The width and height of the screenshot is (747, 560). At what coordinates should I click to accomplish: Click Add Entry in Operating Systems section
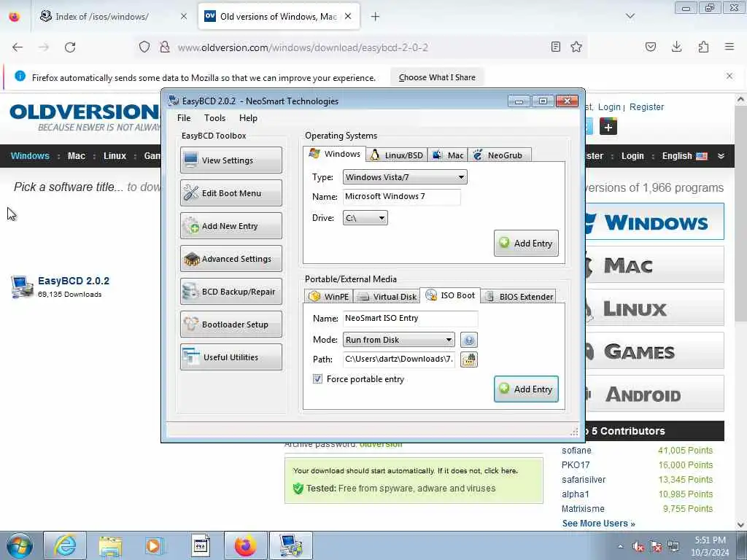(x=527, y=244)
